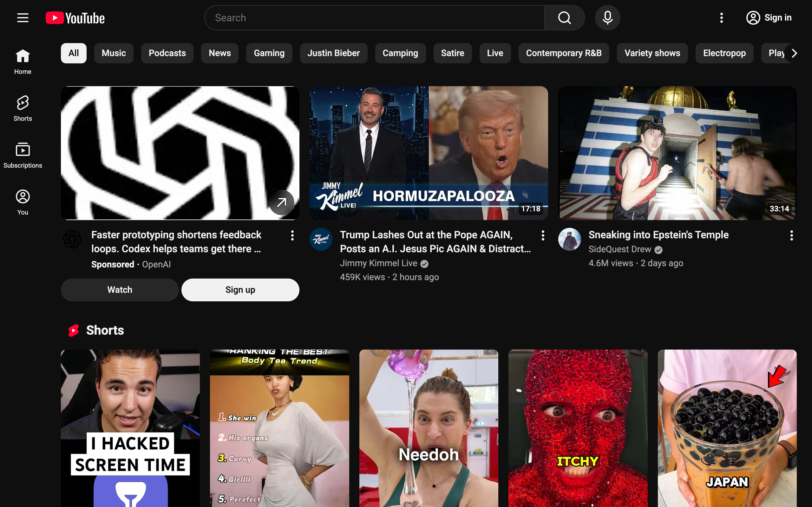The width and height of the screenshot is (812, 507).
Task: Enable the Gaming filter chip
Action: coord(269,53)
